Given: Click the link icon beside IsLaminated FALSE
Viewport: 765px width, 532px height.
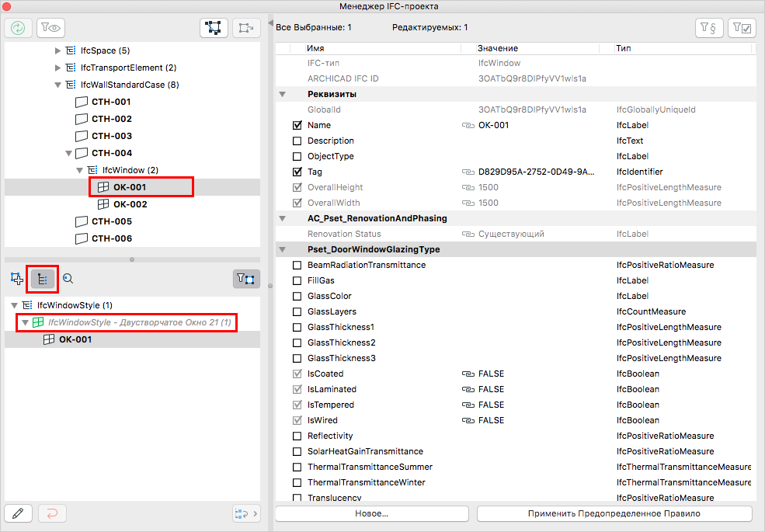Looking at the screenshot, I should click(x=468, y=389).
